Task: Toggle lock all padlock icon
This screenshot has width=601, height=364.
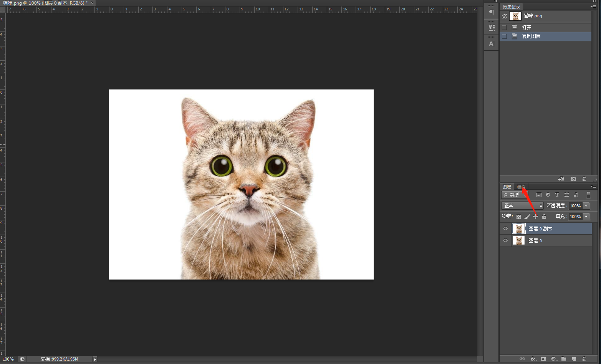Action: [x=544, y=217]
